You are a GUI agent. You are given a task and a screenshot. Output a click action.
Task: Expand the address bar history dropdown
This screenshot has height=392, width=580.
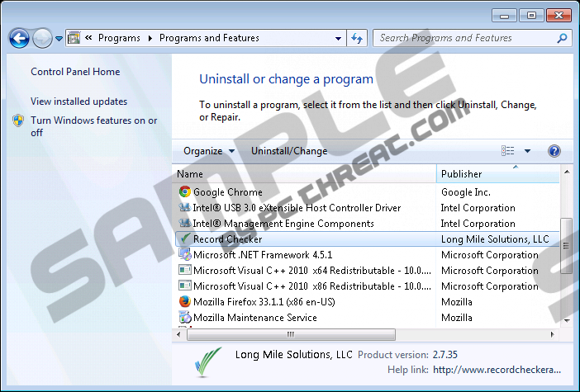tap(339, 38)
